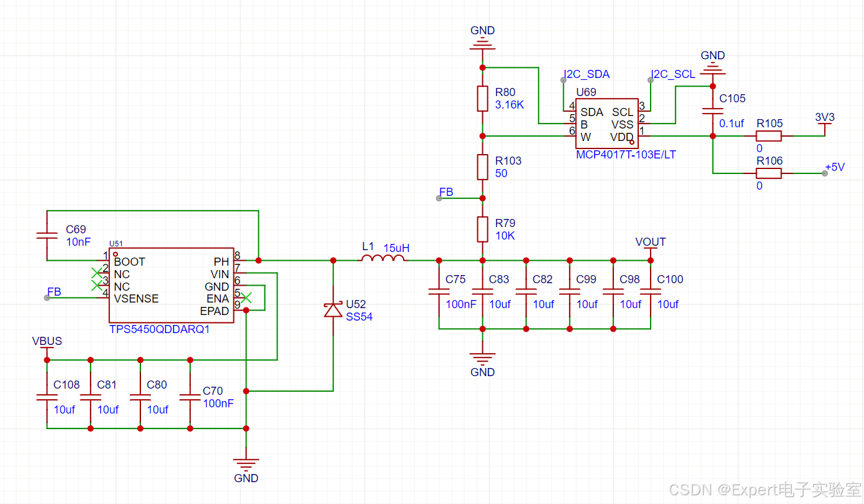Click the MCP4017T-103E/LT part name

tap(626, 155)
